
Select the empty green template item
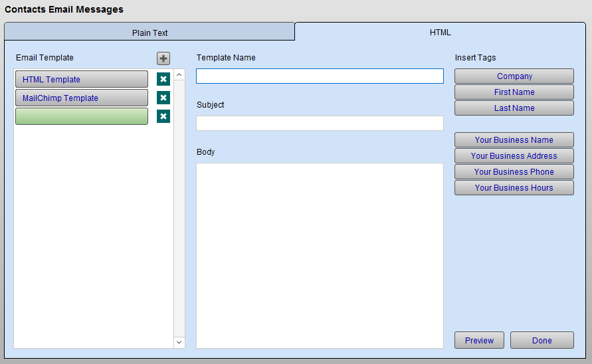81,117
